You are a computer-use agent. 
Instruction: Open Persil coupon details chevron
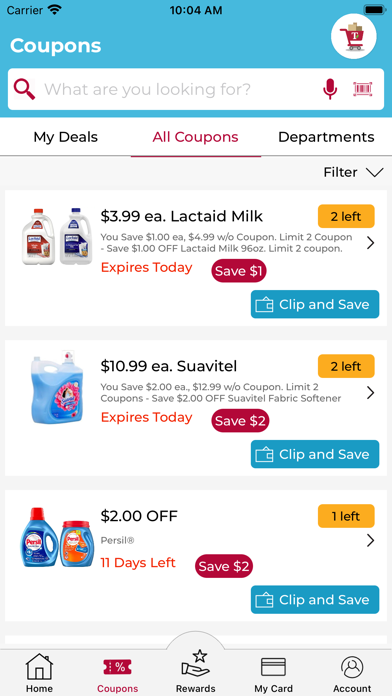point(371,540)
